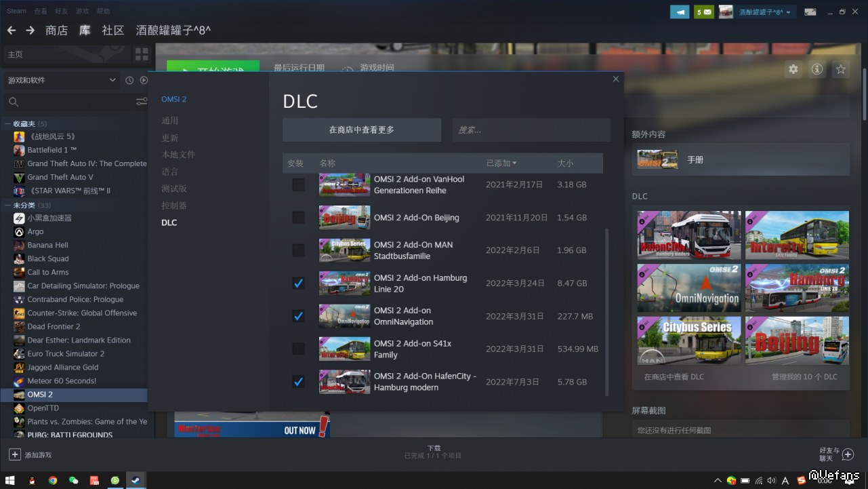Open 下载 downloads status at bottom
Screen dimensions: 868x489
[x=434, y=452]
